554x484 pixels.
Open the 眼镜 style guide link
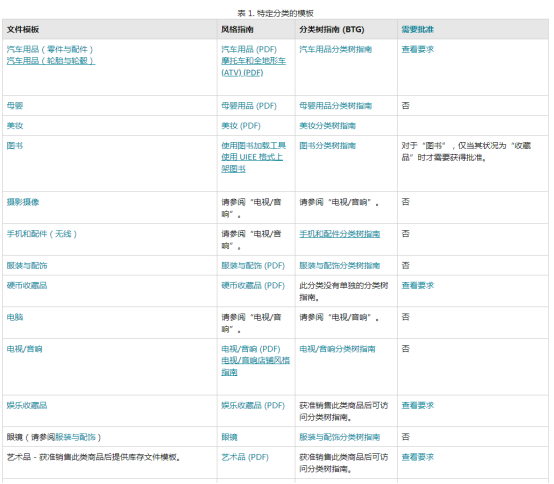point(229,437)
